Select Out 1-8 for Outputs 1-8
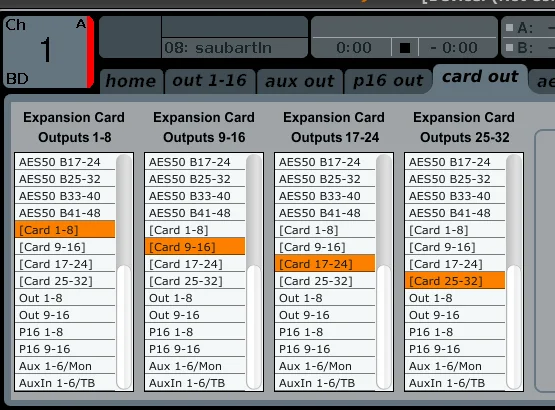This screenshot has height=410, width=555. pyautogui.click(x=65, y=298)
